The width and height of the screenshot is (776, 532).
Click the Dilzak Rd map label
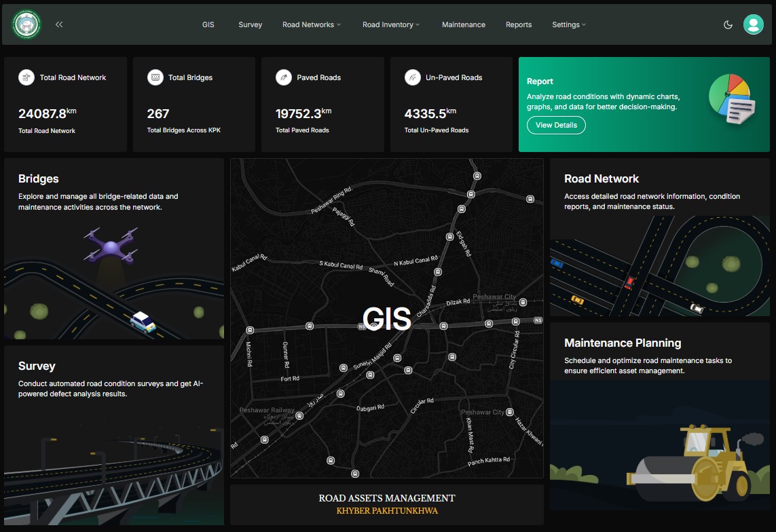pyautogui.click(x=458, y=301)
